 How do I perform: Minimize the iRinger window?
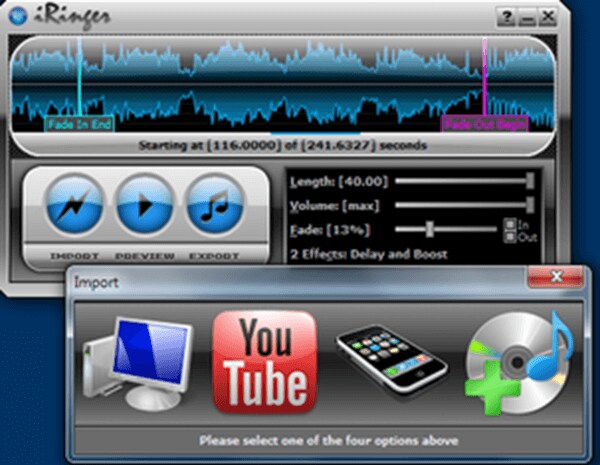(527, 17)
